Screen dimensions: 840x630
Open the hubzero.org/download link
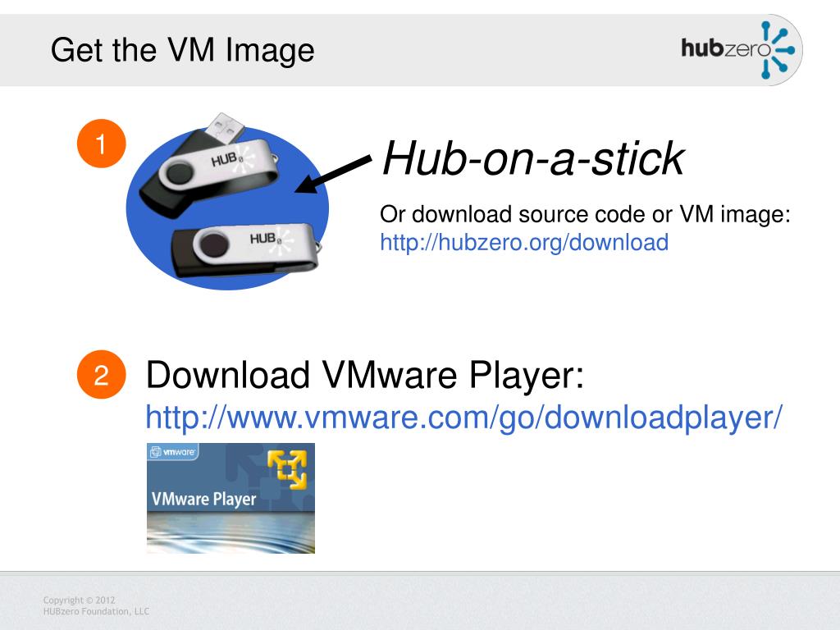(524, 242)
